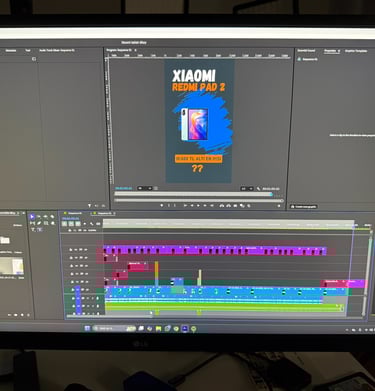Click Mark In in Program monitor
The image size is (375, 391).
(x=169, y=205)
